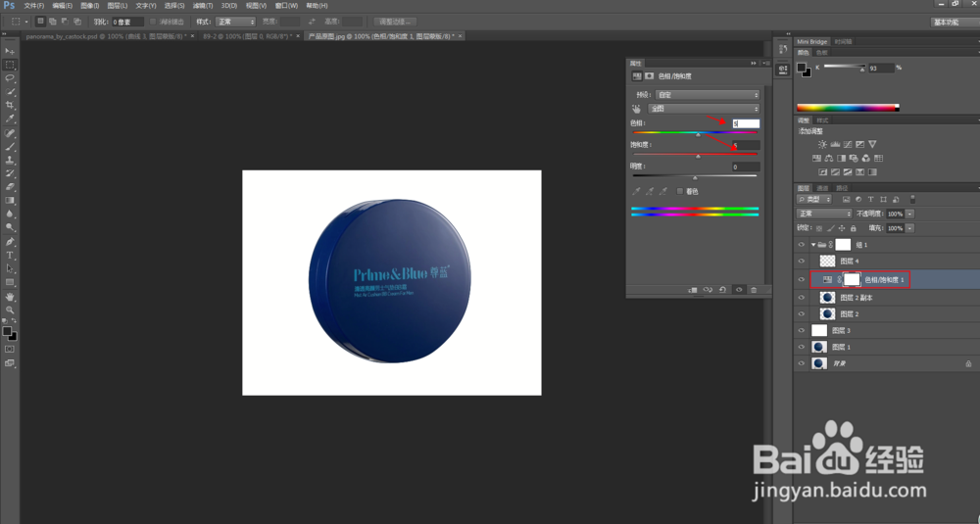Select the Move tool in the toolbox
Image resolution: width=980 pixels, height=524 pixels.
pyautogui.click(x=10, y=51)
